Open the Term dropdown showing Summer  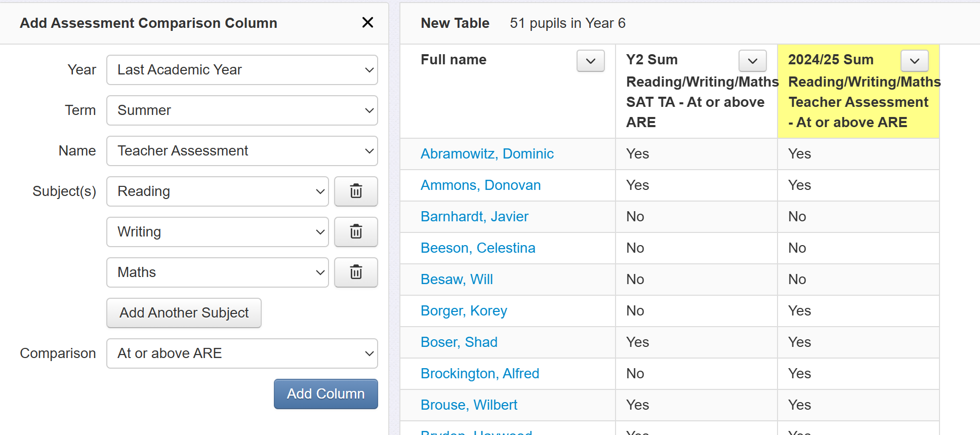(242, 110)
